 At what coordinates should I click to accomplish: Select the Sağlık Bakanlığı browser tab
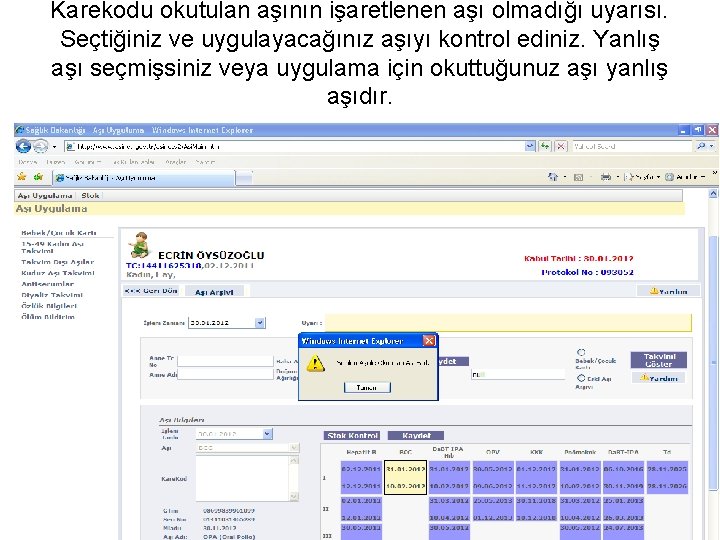coord(144,178)
